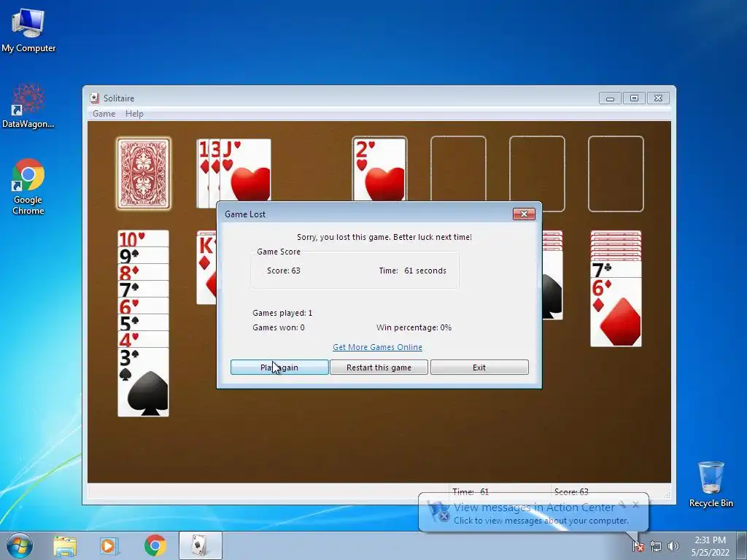Click the taskbar clock showing 2:31 PM
The width and height of the screenshot is (747, 560).
pyautogui.click(x=710, y=546)
